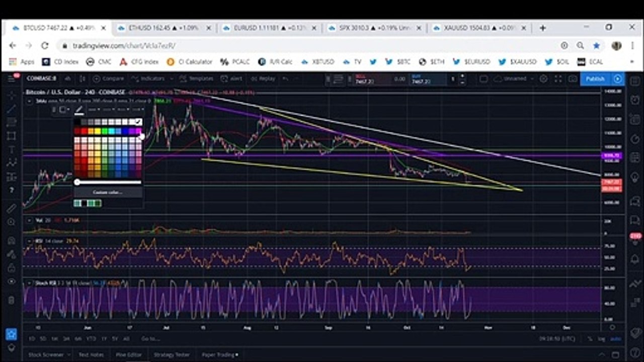
Task: Open the $EURUSD Twitter bookmark
Action: coord(471,62)
